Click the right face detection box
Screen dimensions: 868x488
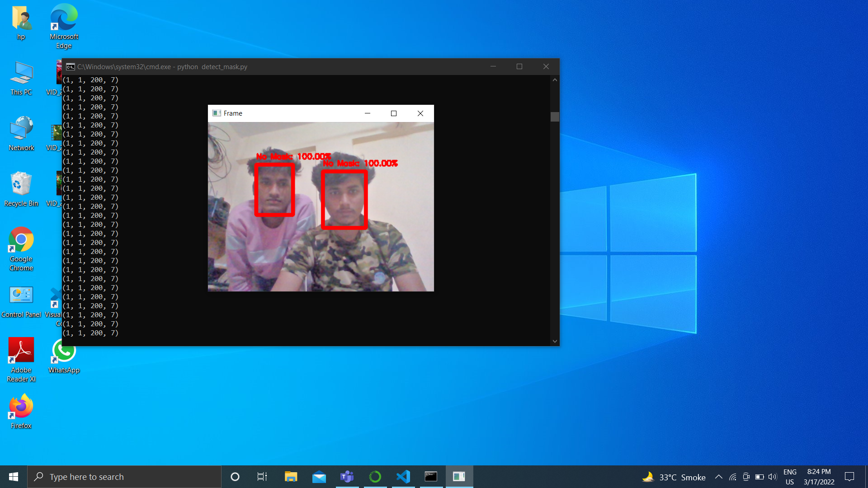click(x=344, y=199)
